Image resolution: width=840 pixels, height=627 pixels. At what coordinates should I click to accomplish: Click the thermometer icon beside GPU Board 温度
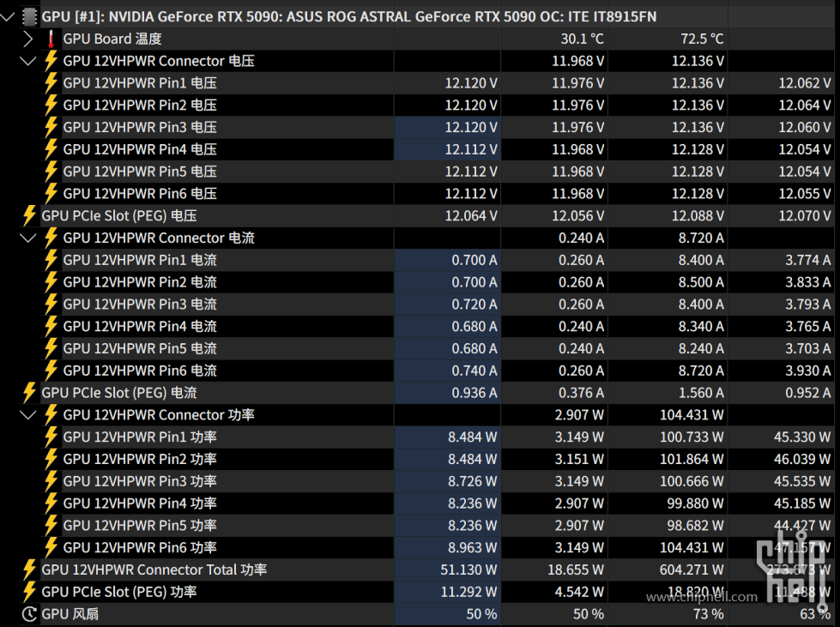[x=51, y=39]
